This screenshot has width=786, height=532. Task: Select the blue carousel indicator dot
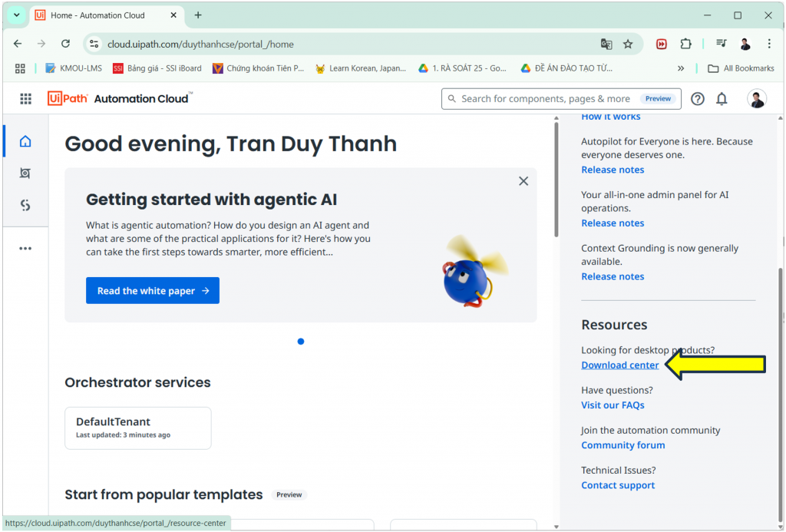coord(301,342)
